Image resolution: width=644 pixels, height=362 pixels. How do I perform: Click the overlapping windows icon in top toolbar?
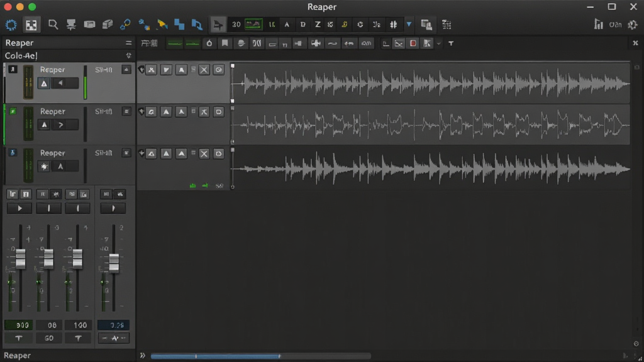(426, 25)
